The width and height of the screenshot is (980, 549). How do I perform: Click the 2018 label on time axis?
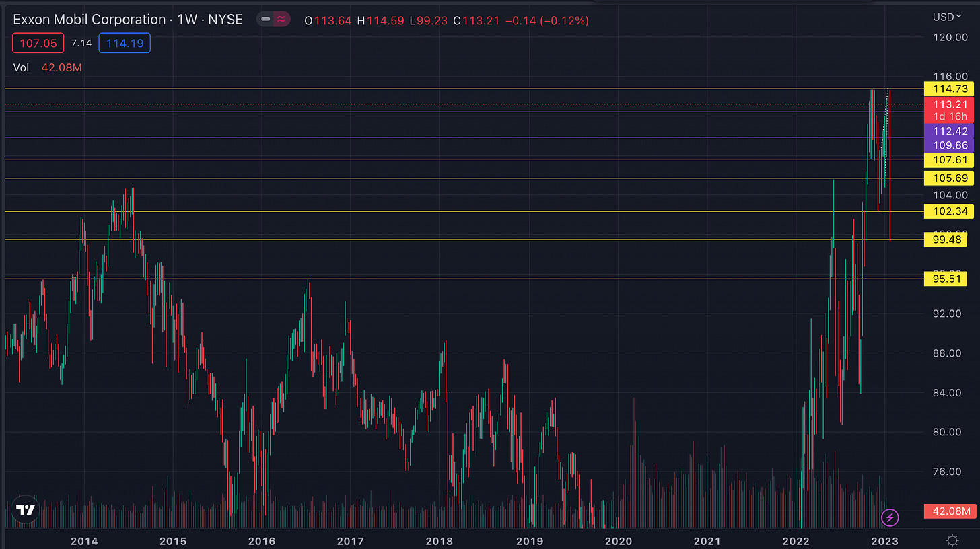click(x=440, y=540)
